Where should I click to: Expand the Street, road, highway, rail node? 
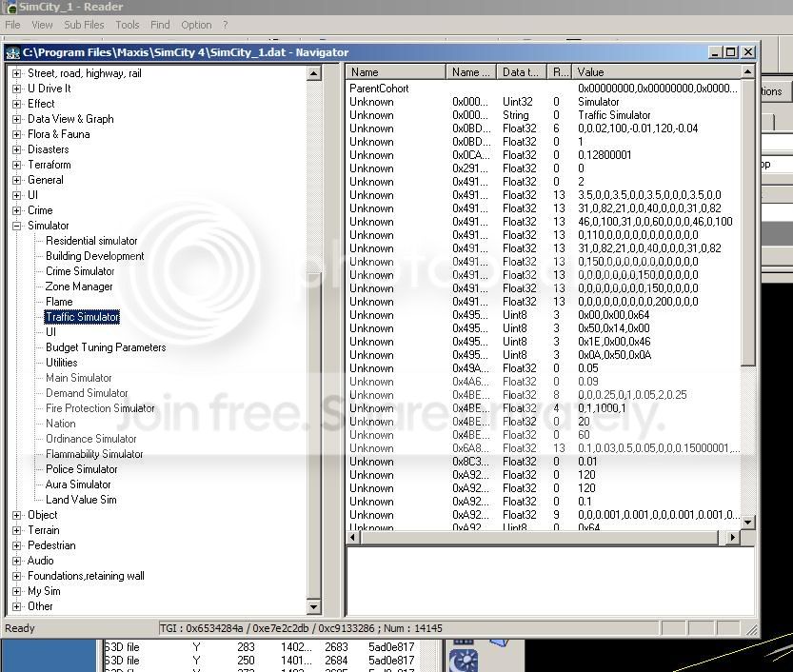coord(17,73)
